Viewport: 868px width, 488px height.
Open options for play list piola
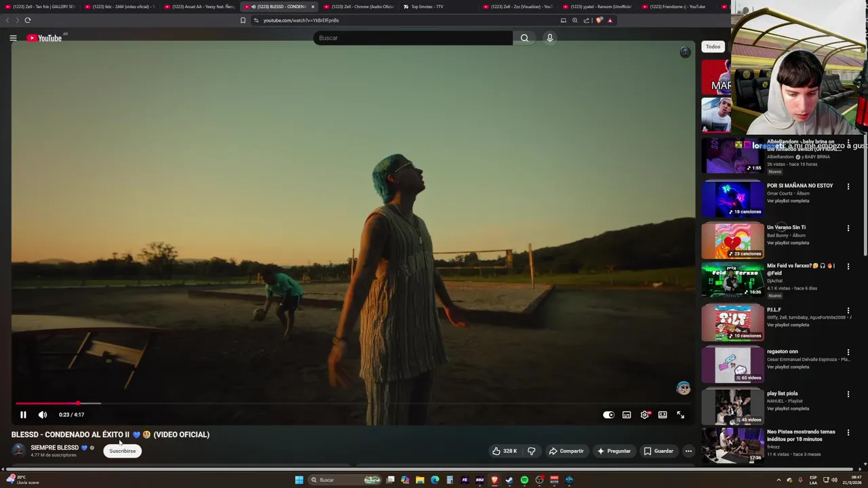point(848,394)
